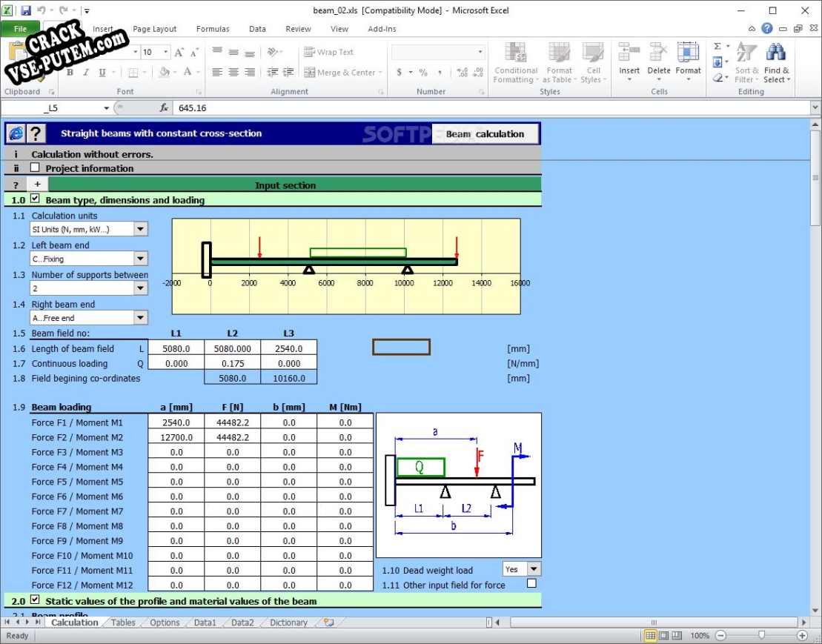Switch to Page Layout view in status bar

663,636
